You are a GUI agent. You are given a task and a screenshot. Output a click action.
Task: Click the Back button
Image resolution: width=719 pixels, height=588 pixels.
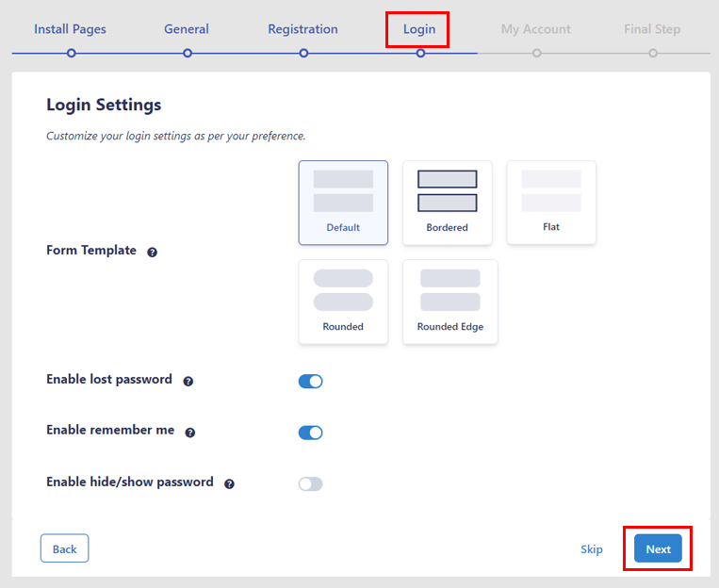click(x=65, y=548)
